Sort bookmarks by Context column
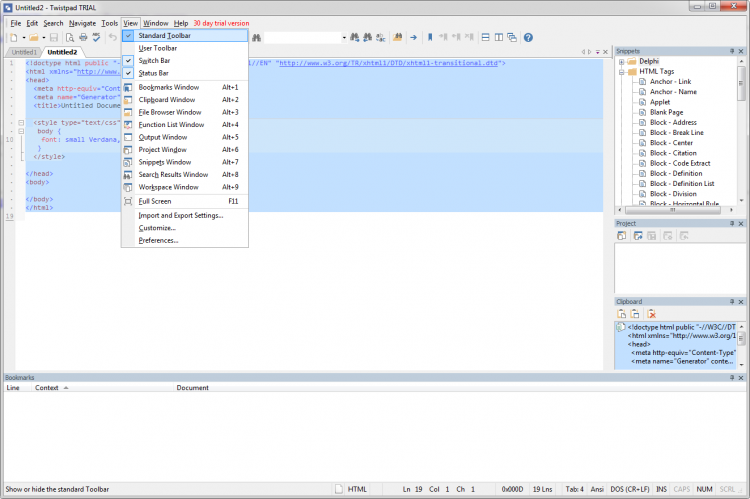This screenshot has width=750, height=499. 46,388
